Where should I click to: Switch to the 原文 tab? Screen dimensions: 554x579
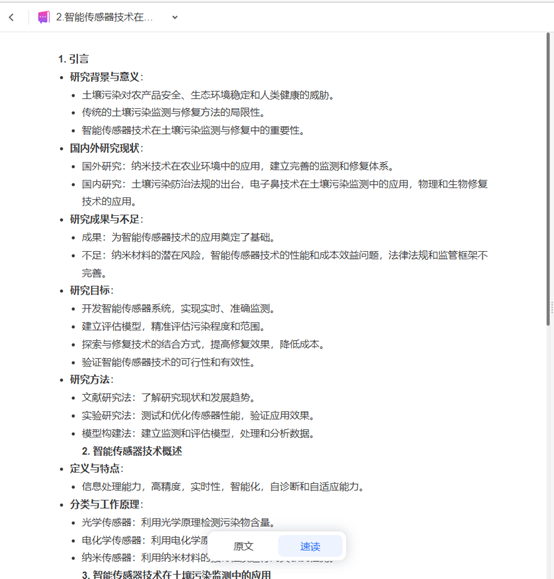click(x=243, y=546)
